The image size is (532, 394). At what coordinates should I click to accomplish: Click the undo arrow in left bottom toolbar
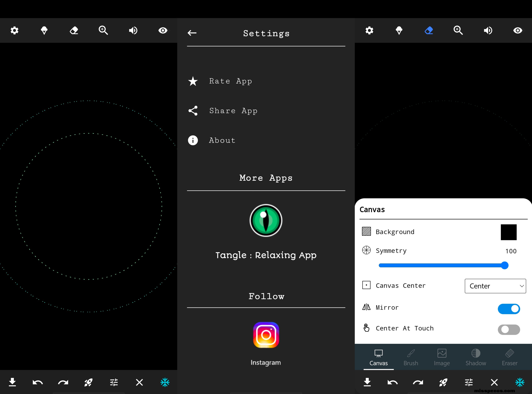click(38, 382)
